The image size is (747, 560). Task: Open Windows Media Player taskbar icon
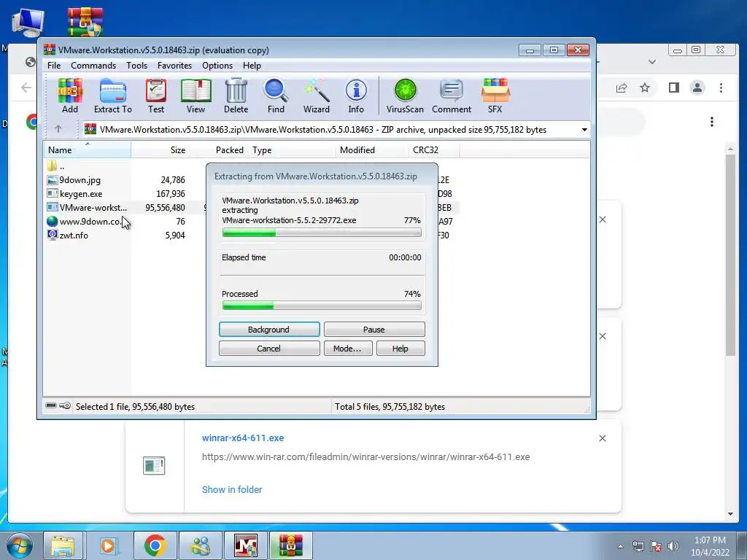[x=108, y=545]
